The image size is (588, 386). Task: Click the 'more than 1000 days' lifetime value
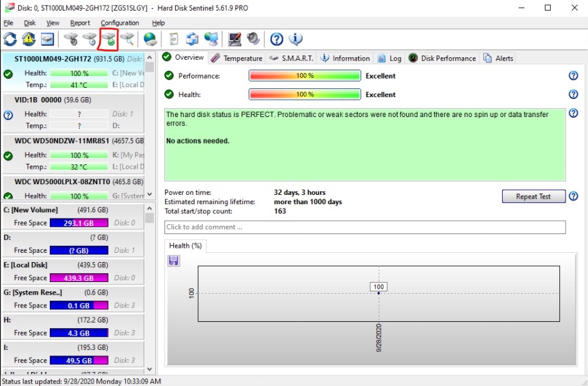click(x=308, y=202)
